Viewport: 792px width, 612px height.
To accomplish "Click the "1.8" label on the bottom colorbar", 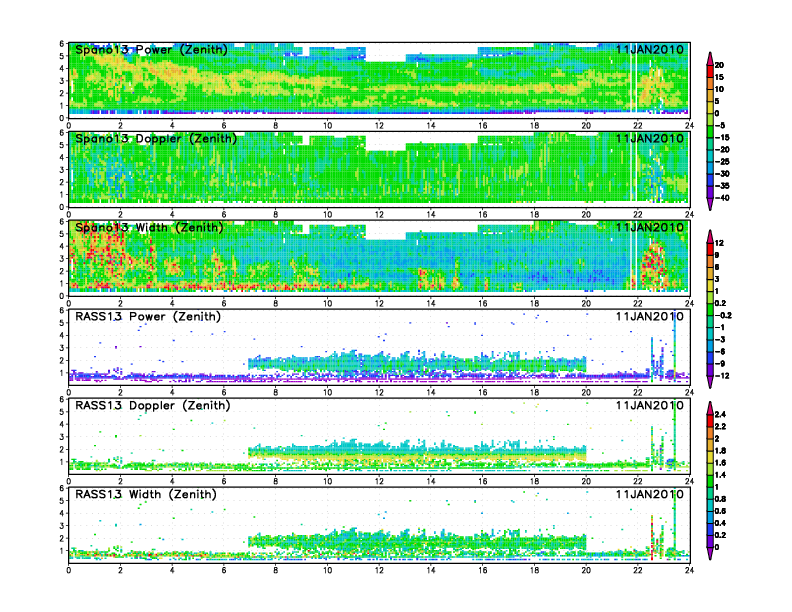I will 720,451.
